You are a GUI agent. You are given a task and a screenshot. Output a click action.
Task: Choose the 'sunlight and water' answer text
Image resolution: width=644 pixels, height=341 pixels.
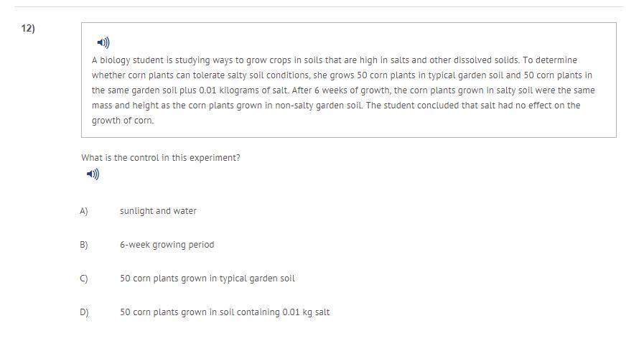click(158, 211)
